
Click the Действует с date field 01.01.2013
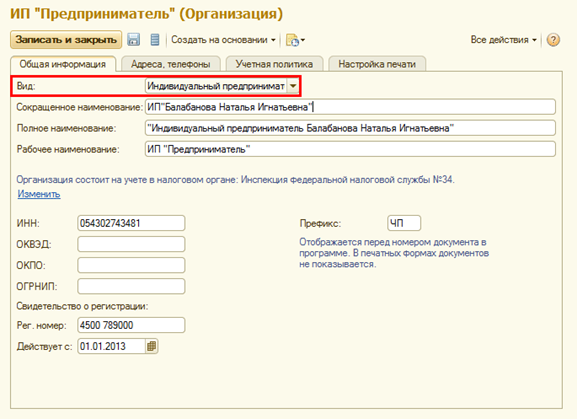pyautogui.click(x=112, y=346)
